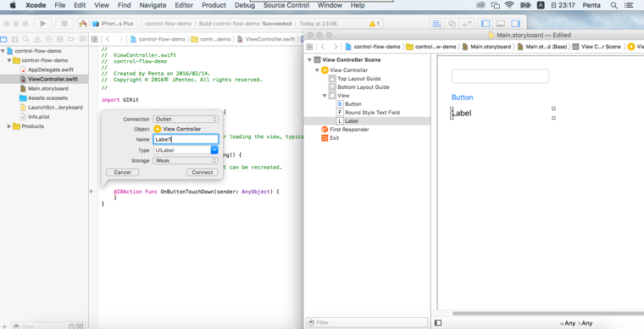Click the Button on storyboard canvas

[x=462, y=98]
